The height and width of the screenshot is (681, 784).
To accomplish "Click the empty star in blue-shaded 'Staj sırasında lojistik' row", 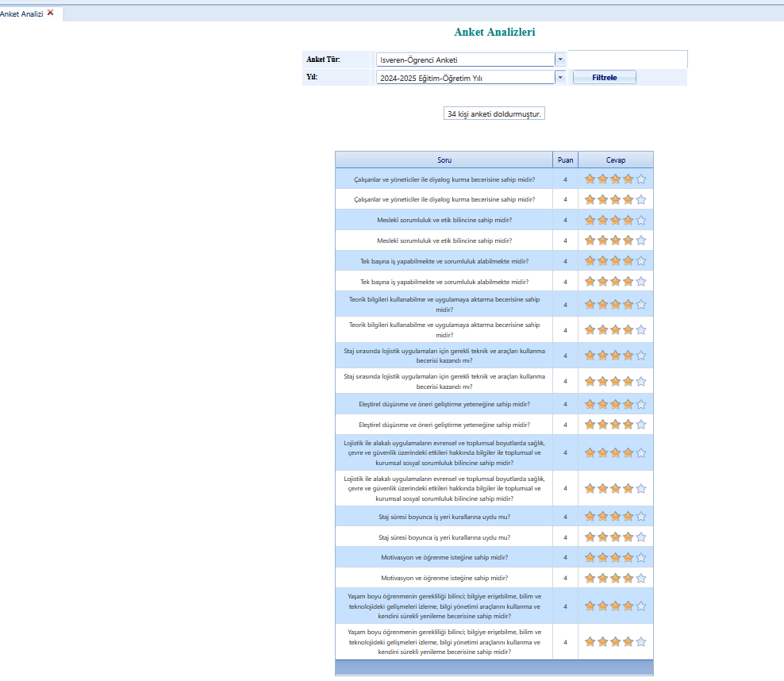I will point(641,356).
